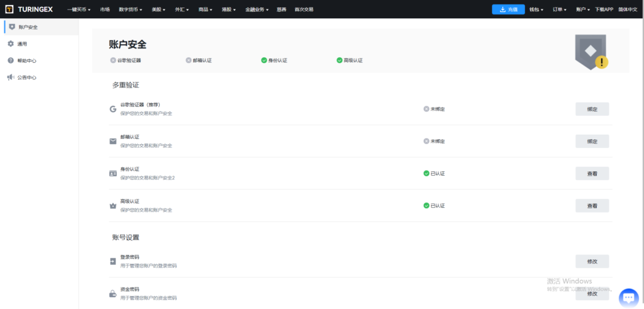This screenshot has width=644, height=309.
Task: Open 通用 settings gear icon
Action: coord(11,43)
